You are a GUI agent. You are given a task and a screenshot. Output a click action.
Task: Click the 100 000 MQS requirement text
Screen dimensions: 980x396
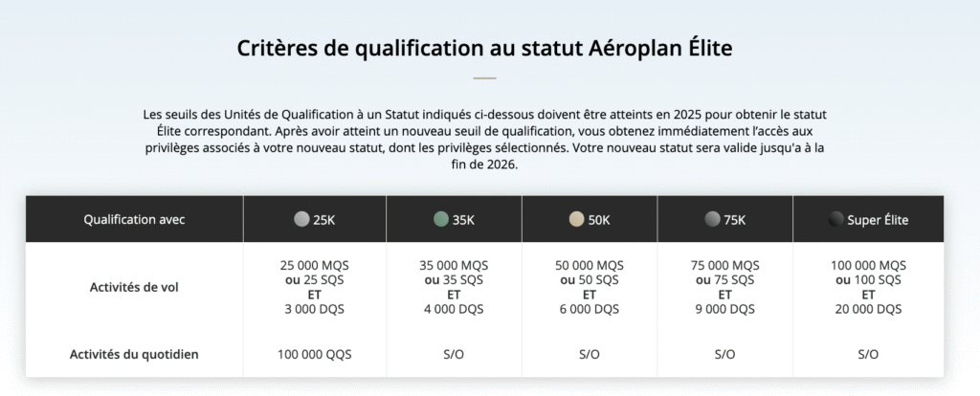868,265
